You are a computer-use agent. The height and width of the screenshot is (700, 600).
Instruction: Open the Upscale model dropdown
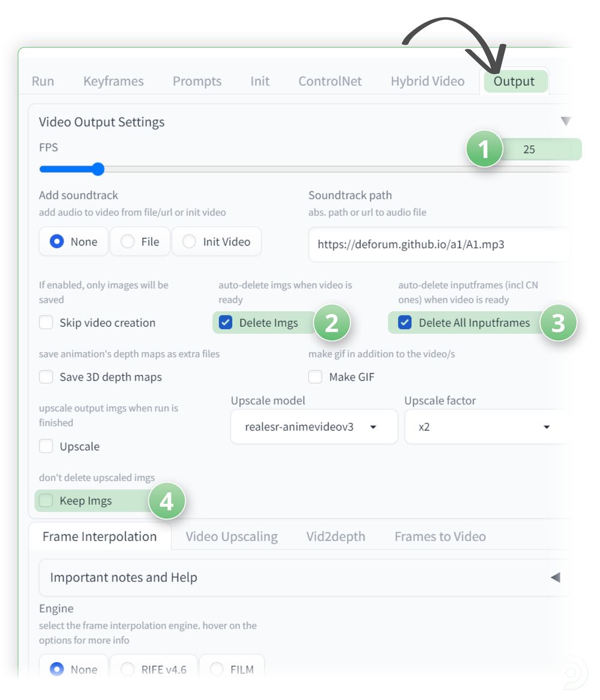313,426
